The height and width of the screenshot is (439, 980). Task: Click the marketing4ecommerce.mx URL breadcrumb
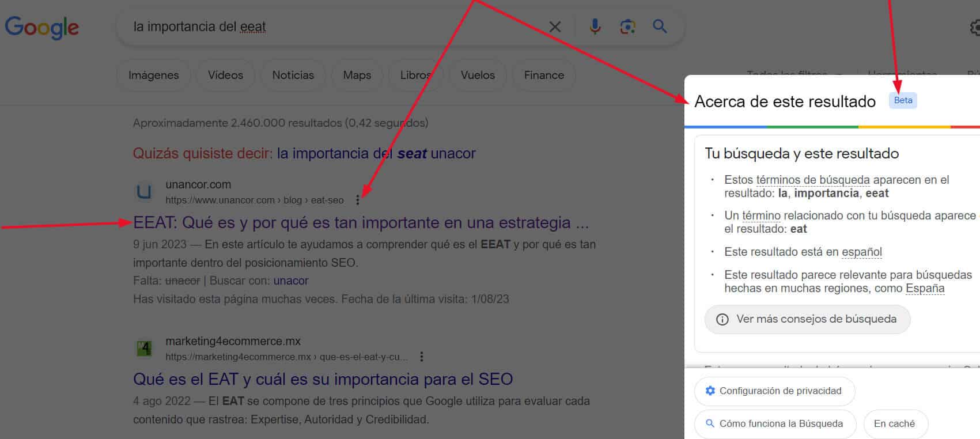coord(286,357)
